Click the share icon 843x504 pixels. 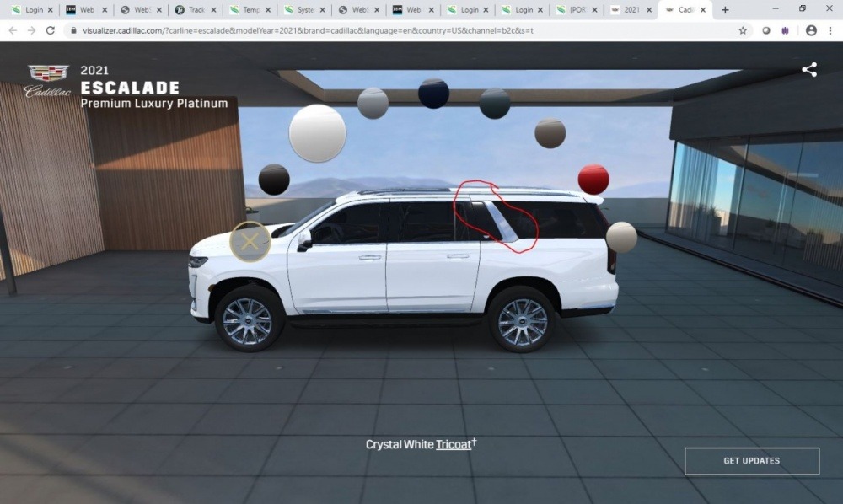tap(809, 70)
